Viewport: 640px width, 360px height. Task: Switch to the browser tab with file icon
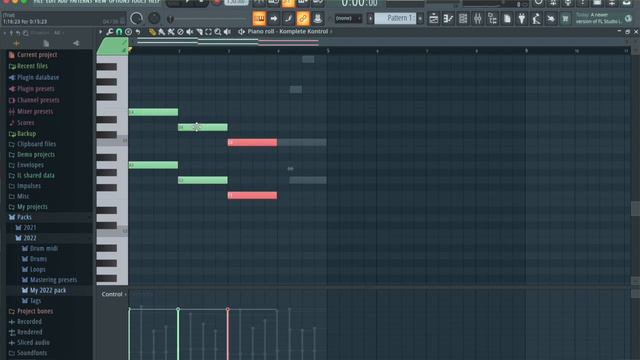(46, 43)
